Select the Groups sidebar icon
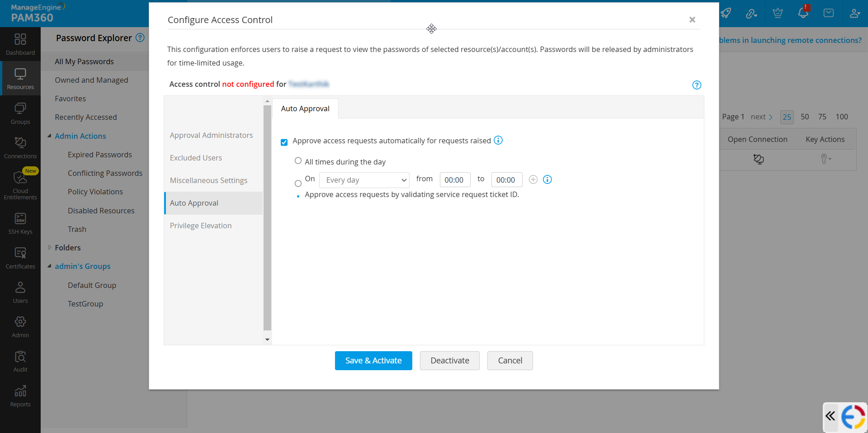Screen dimensions: 868x433 tap(20, 113)
